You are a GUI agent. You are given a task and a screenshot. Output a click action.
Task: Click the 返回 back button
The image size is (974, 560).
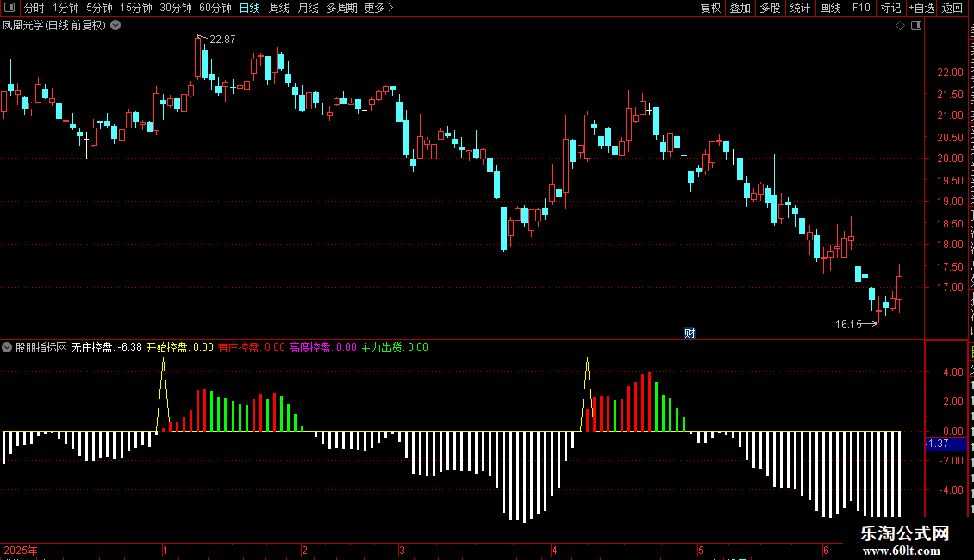pos(952,8)
